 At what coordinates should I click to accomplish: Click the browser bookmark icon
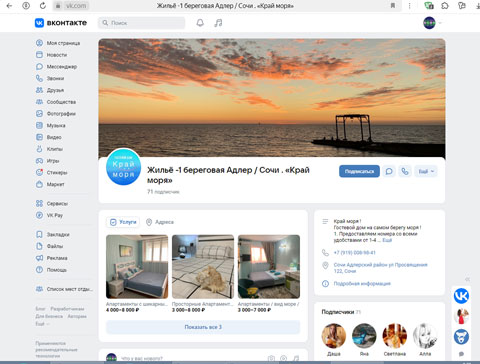click(393, 6)
